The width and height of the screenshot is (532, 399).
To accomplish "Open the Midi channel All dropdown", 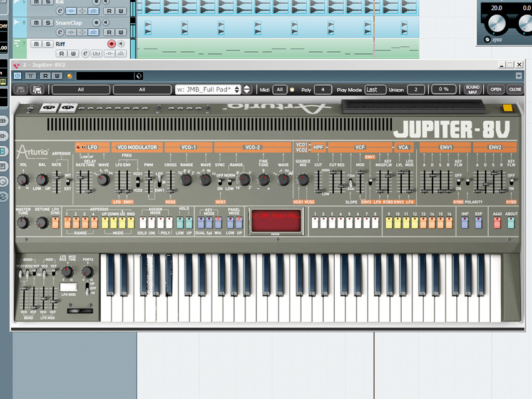I will (x=280, y=89).
